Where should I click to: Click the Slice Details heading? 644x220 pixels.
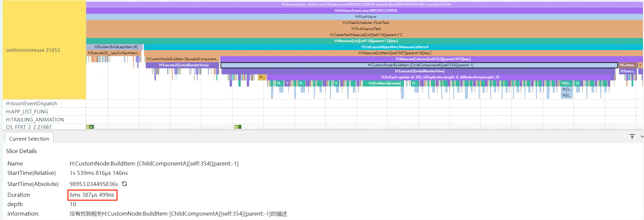(22, 151)
